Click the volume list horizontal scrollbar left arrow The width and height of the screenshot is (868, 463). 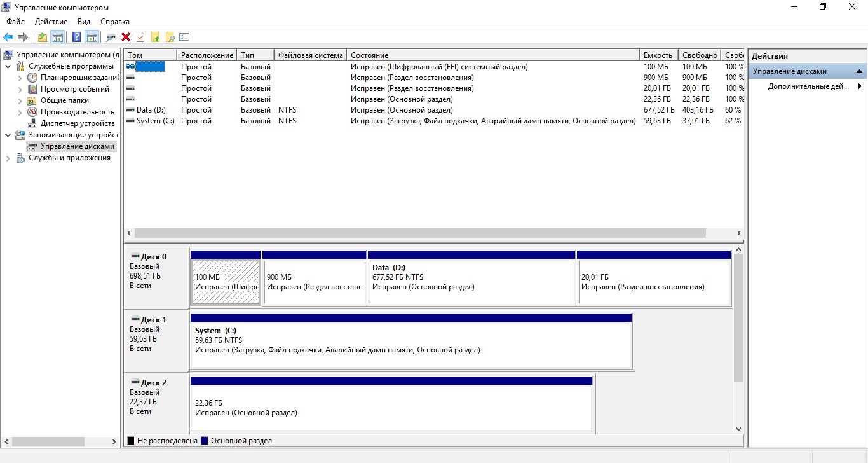click(x=129, y=233)
